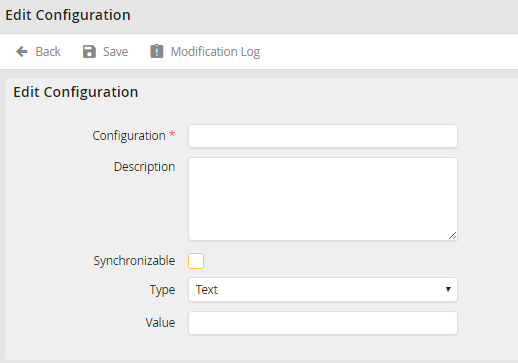The image size is (518, 363).
Task: Open the Type dropdown showing Text
Action: coord(323,290)
